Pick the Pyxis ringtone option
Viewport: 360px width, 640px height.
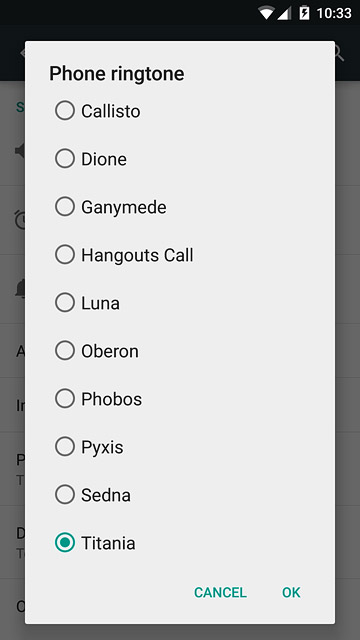[64, 447]
